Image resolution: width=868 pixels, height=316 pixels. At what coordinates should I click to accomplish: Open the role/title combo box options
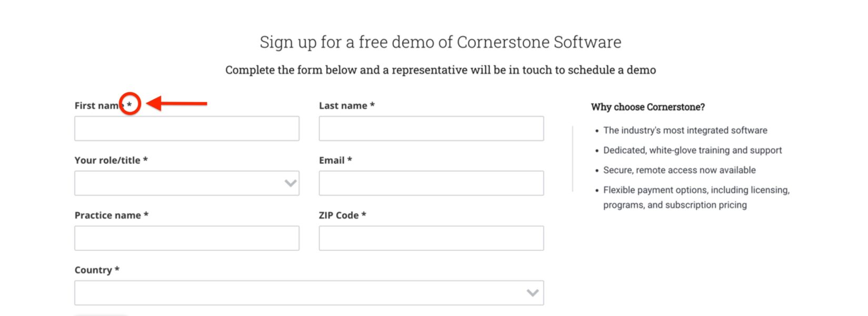186,183
